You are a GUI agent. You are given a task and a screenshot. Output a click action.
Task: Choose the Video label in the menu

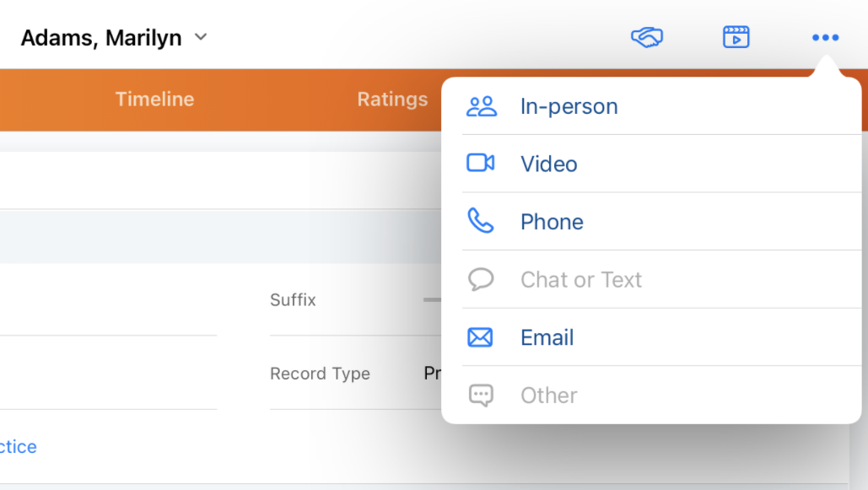[548, 164]
